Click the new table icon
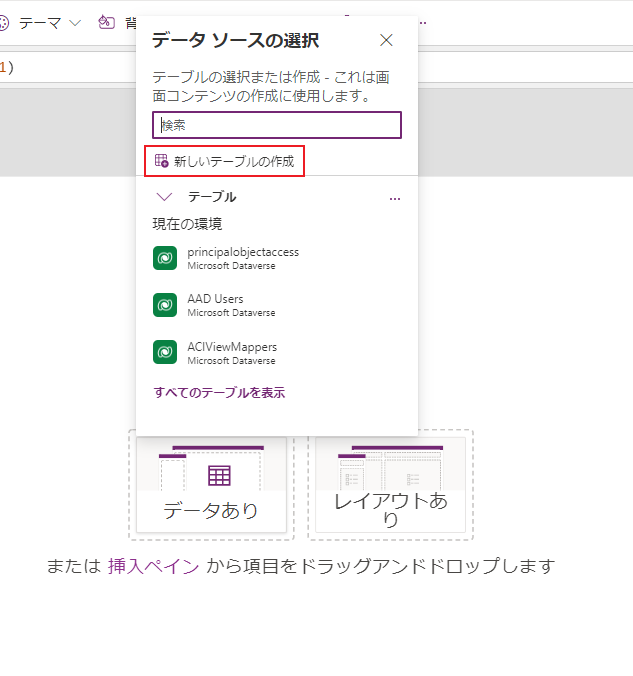 (x=162, y=161)
